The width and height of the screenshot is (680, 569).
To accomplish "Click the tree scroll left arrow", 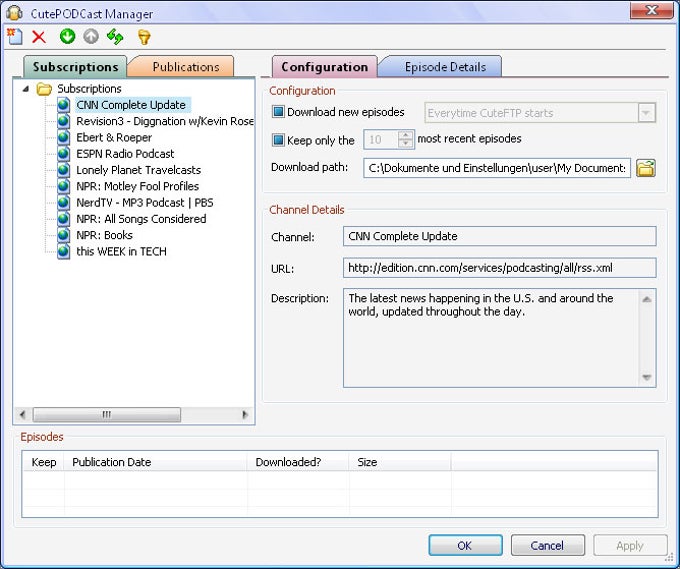I will point(23,415).
